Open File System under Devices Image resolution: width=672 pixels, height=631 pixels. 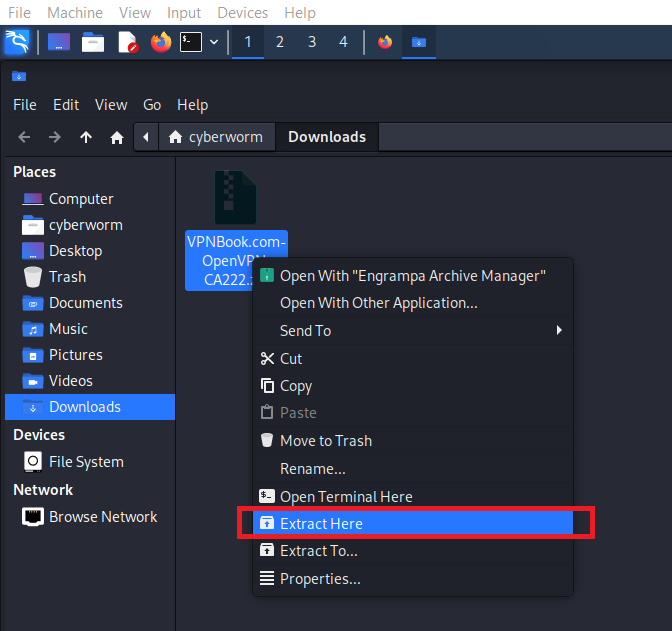click(86, 462)
